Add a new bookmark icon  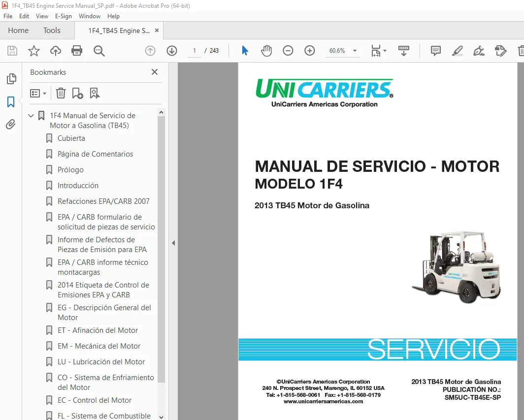[x=77, y=93]
